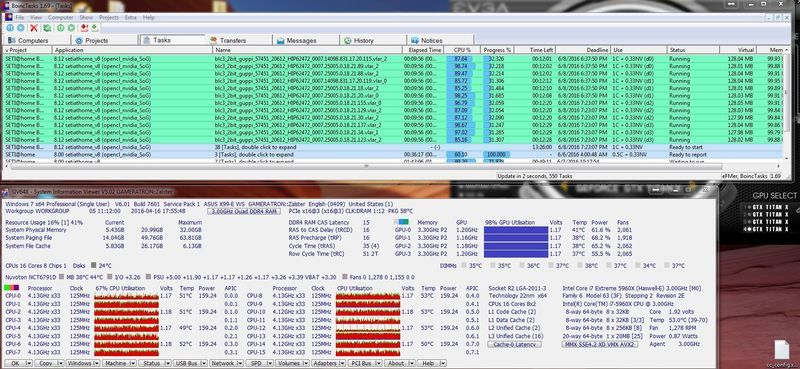This screenshot has height=369, width=800.
Task: Switch to the Messages tab
Action: coord(306,40)
